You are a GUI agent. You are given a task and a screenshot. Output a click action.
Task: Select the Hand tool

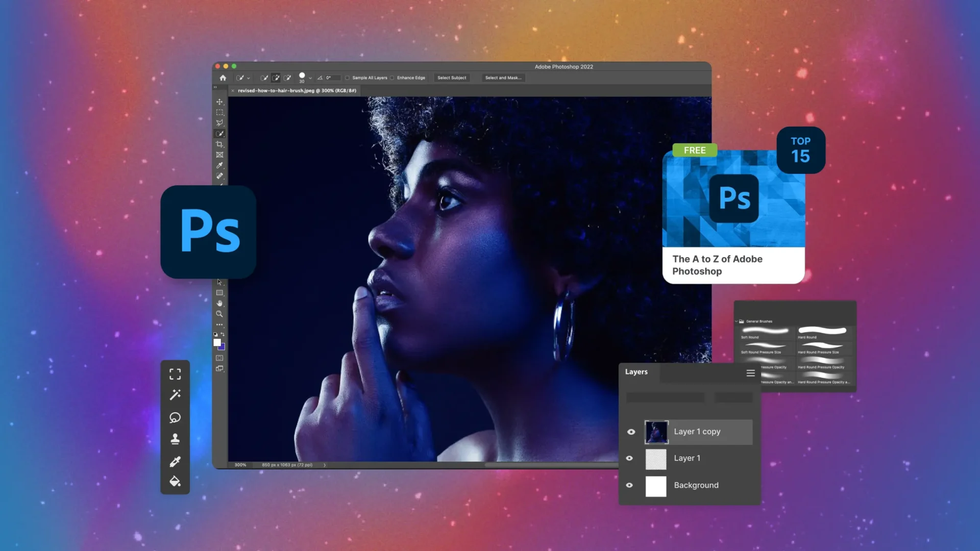pos(220,303)
